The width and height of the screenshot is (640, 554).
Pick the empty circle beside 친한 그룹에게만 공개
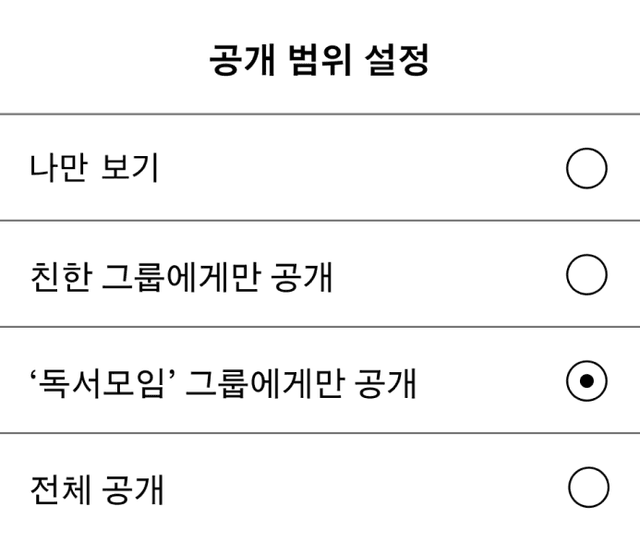(x=586, y=275)
